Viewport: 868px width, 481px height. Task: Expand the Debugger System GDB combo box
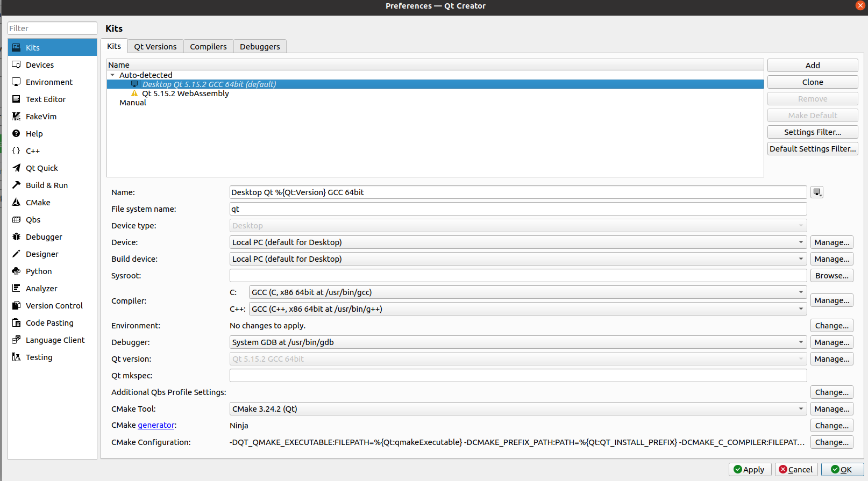517,342
